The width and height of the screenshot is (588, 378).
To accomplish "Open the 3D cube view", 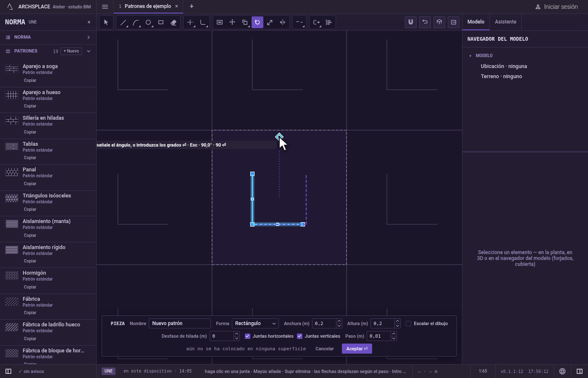I will (439, 22).
